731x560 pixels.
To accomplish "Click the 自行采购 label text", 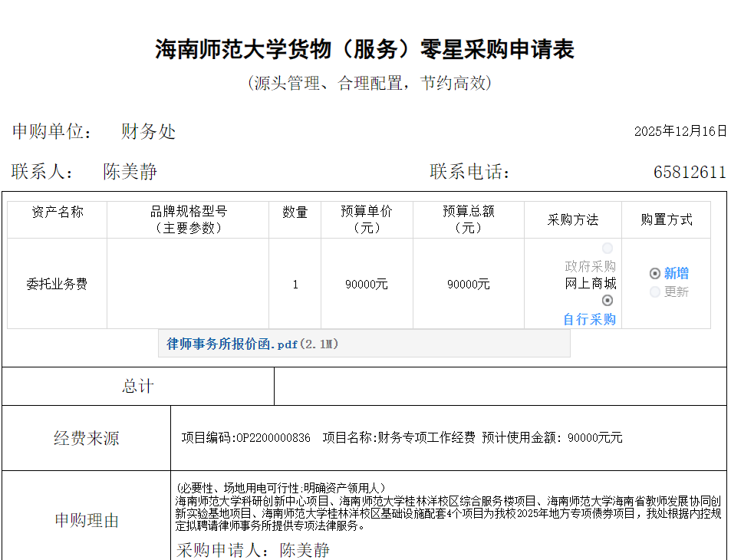I will [x=589, y=319].
